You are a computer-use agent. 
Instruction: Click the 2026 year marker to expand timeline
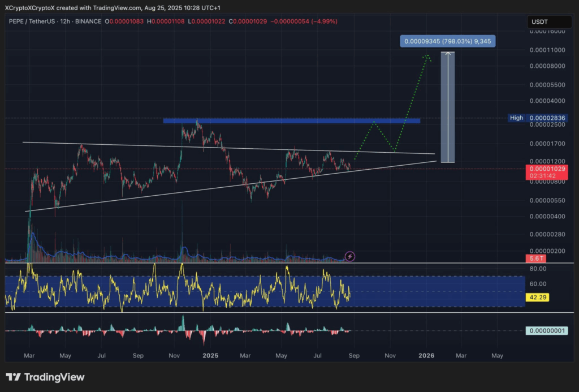pos(426,356)
